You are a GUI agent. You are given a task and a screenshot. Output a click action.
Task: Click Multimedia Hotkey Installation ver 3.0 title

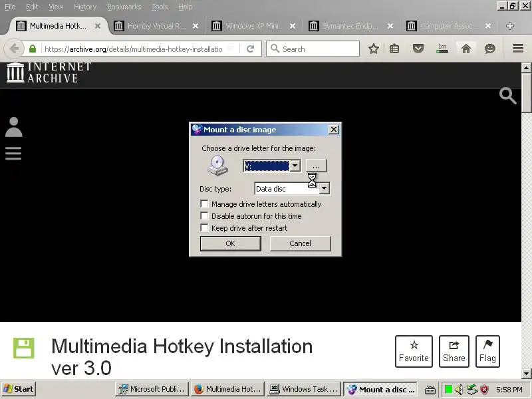pyautogui.click(x=182, y=357)
